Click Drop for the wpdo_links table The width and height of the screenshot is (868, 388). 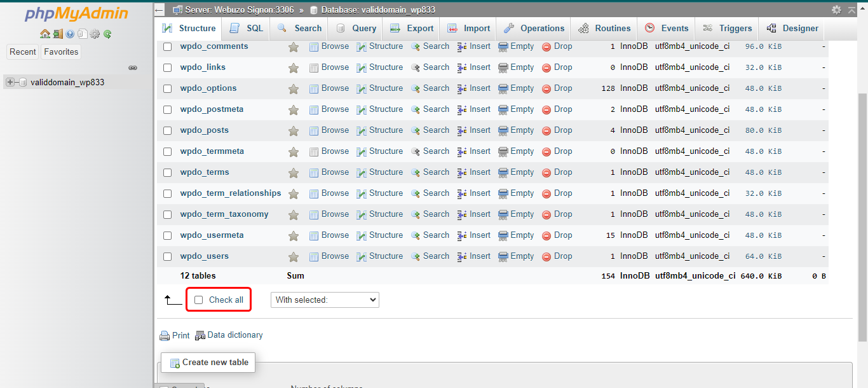tap(557, 67)
